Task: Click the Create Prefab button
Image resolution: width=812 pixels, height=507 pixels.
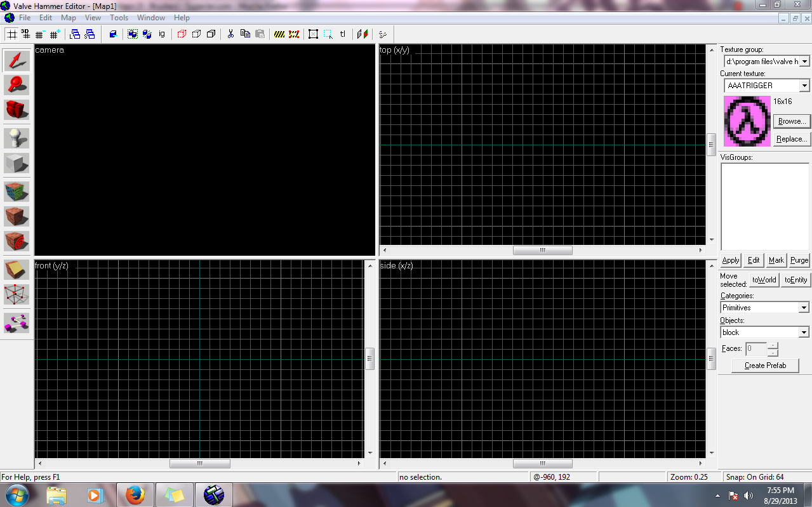Action: click(765, 365)
